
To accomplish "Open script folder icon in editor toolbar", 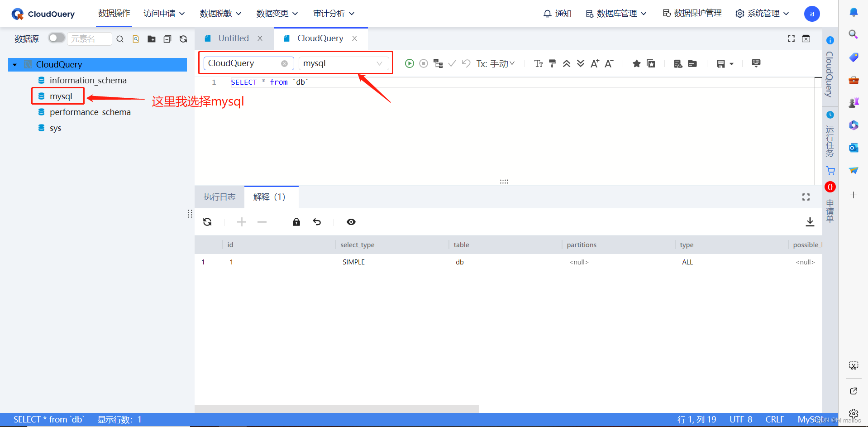I will tap(692, 63).
